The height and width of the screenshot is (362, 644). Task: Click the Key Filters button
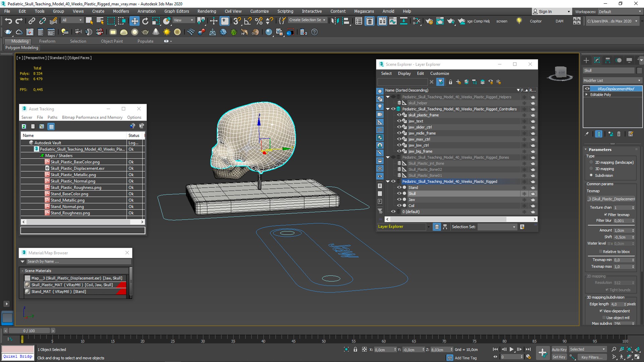[x=591, y=357]
